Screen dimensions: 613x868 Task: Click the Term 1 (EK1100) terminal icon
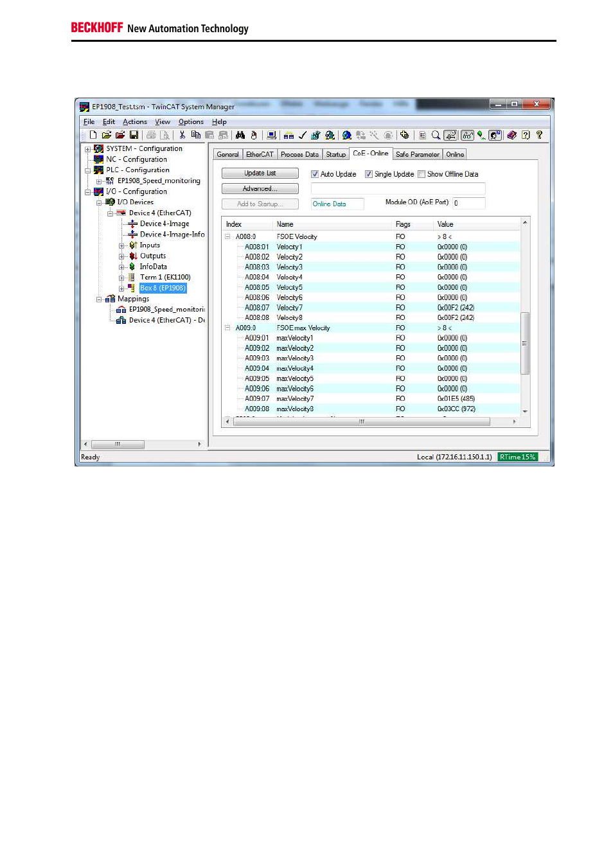click(x=132, y=278)
